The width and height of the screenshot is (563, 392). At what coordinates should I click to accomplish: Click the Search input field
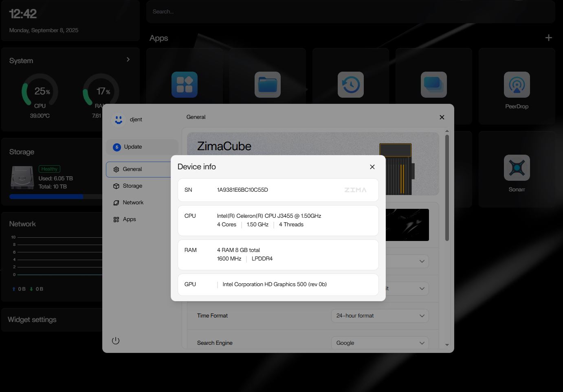(x=350, y=11)
